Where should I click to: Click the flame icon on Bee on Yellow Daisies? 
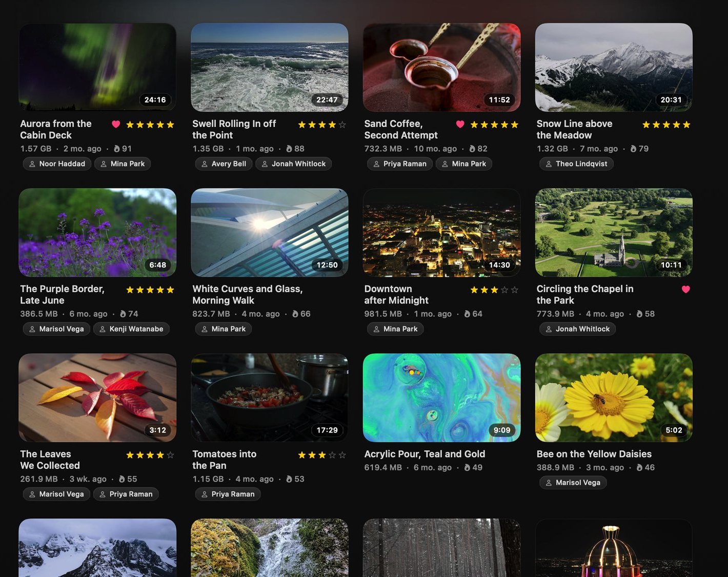coord(640,467)
